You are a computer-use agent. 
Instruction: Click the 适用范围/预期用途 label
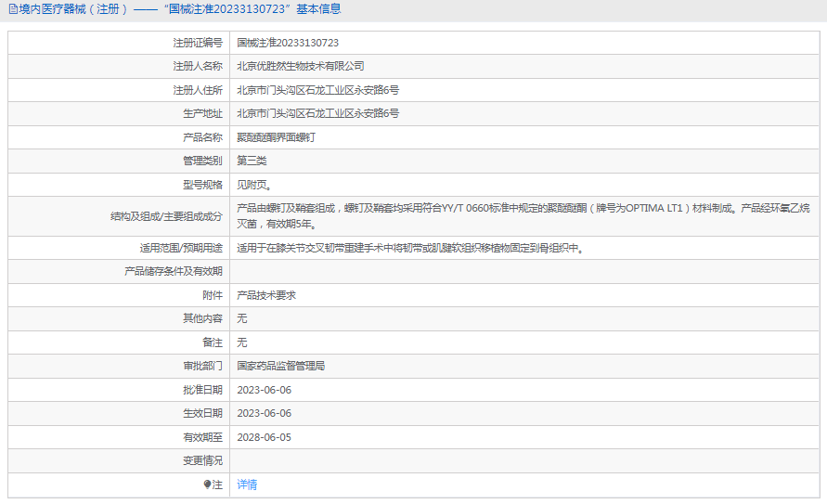(181, 248)
